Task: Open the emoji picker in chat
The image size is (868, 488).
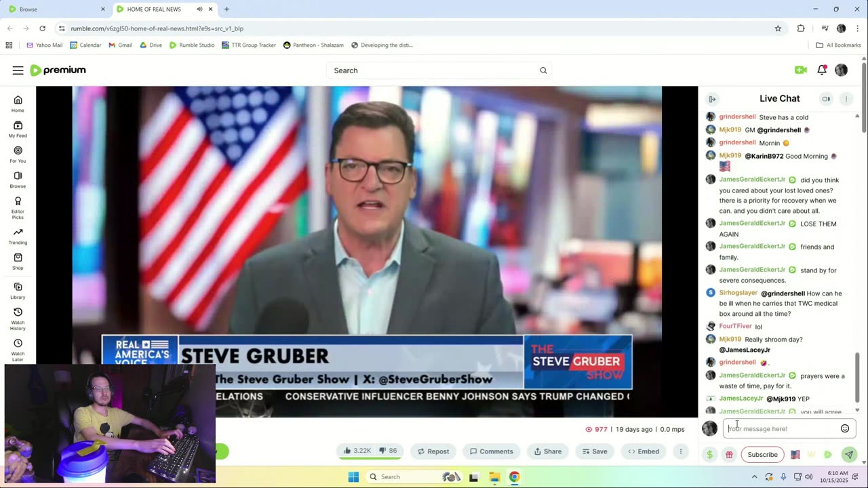Action: coord(845,428)
